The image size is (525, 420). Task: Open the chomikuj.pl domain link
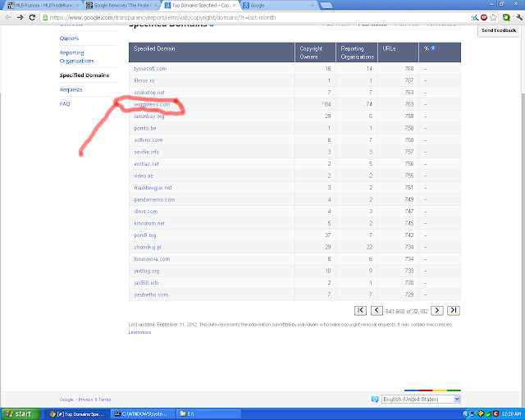(148, 247)
